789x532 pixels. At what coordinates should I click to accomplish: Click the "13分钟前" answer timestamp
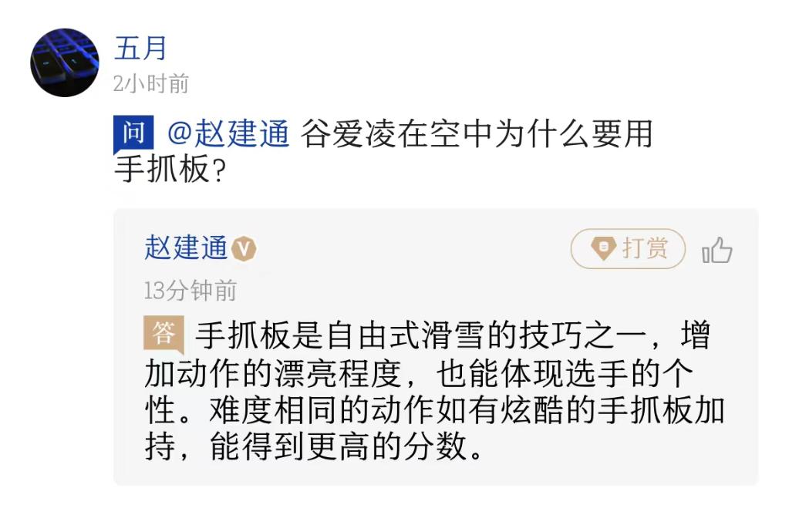coord(191,291)
